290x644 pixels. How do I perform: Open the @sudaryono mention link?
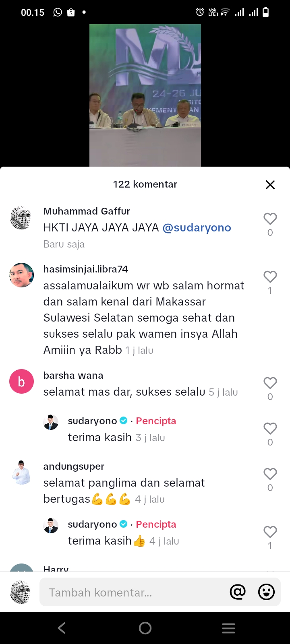pos(197,228)
